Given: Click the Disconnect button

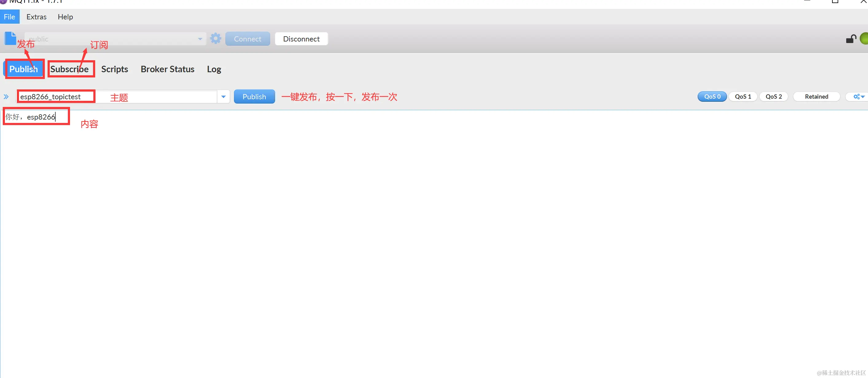Looking at the screenshot, I should click(301, 39).
